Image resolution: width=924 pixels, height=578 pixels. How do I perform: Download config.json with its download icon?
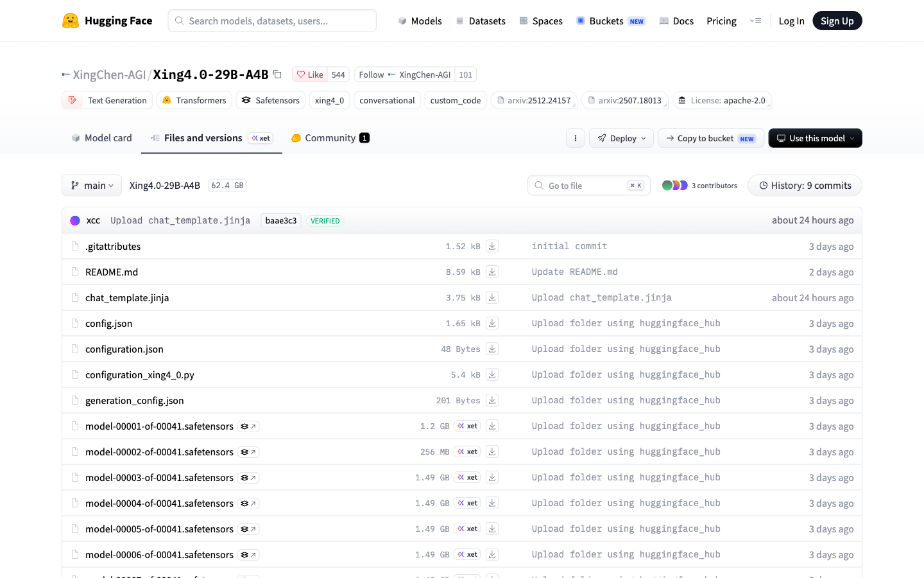492,323
